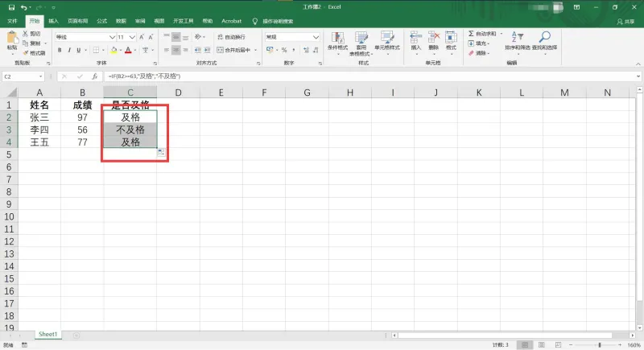Open the number format (常规) dropdown
This screenshot has width=644, height=350.
pos(316,37)
